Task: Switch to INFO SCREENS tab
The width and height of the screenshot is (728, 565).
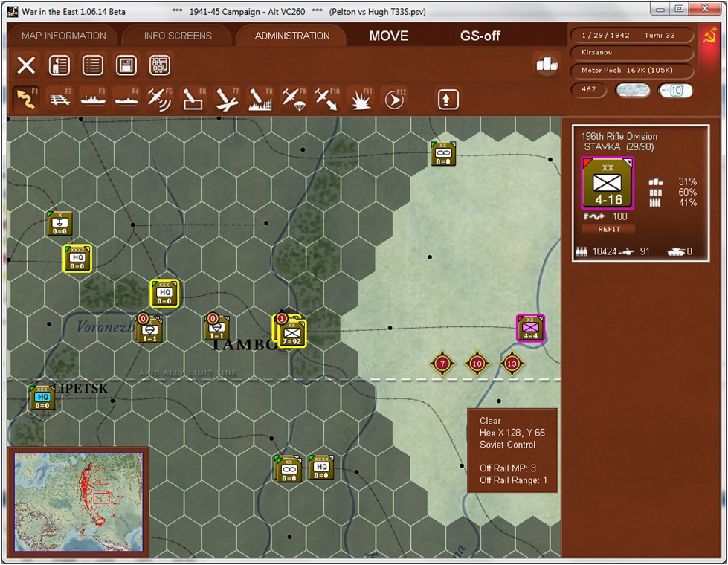Action: tap(178, 36)
